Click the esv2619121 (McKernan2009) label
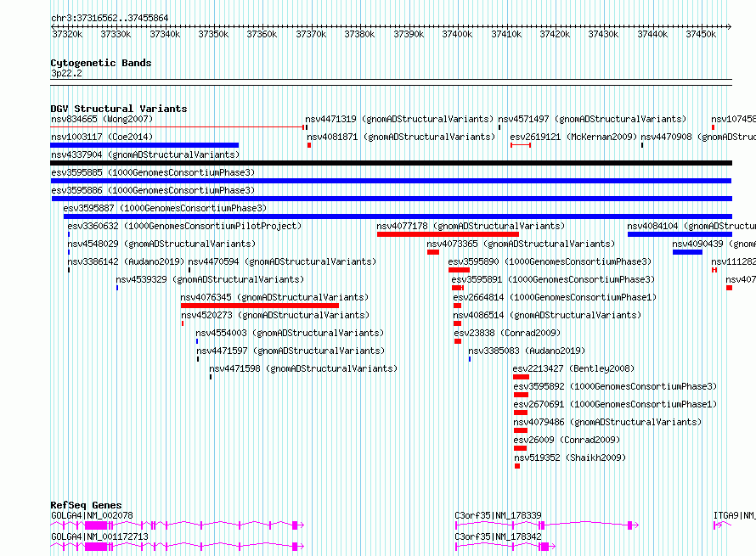 (x=573, y=137)
